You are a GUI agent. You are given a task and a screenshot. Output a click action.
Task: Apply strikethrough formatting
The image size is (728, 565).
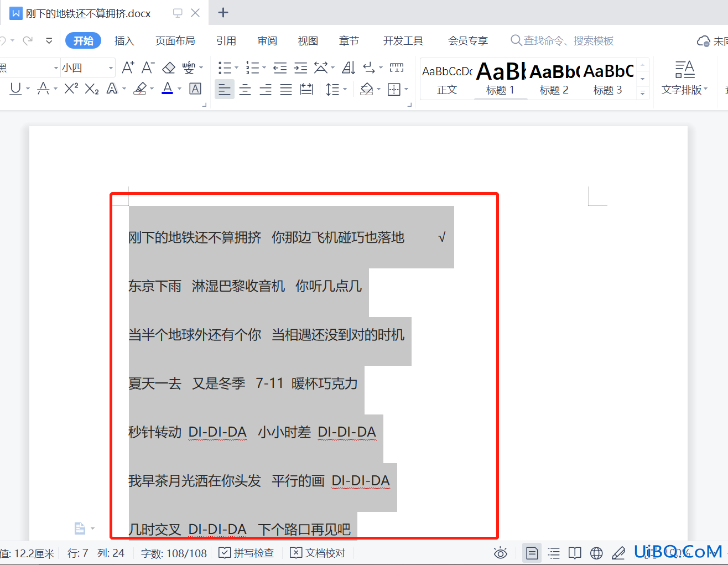point(43,89)
